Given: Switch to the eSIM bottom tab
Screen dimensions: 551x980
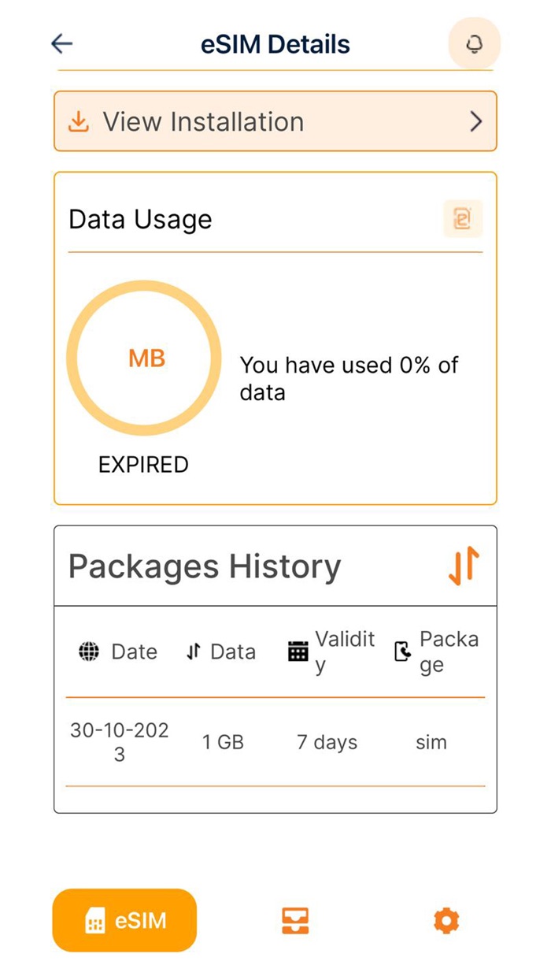Looking at the screenshot, I should [x=124, y=920].
